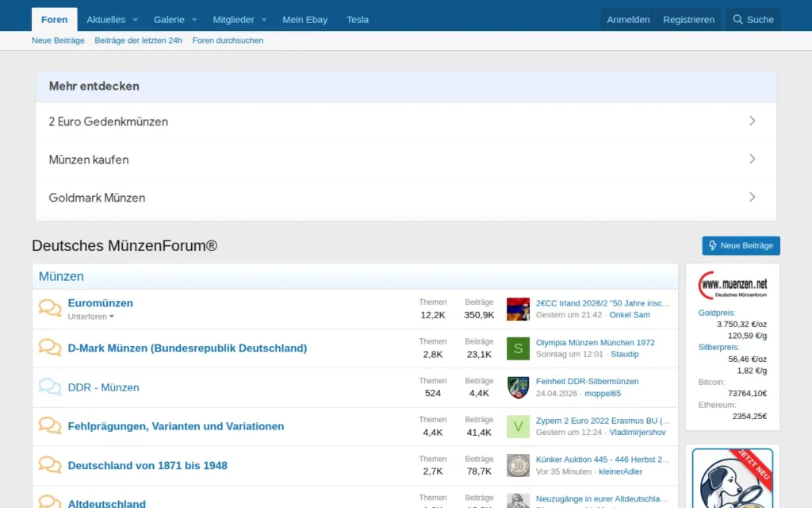812x508 pixels.
Task: Open Beiträge der letzten 24h link
Action: tap(138, 40)
